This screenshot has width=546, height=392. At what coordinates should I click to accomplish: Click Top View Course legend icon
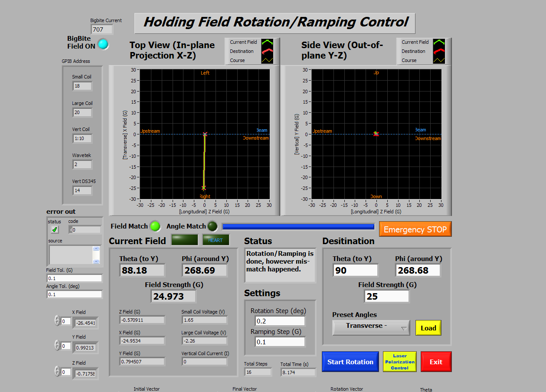click(268, 60)
